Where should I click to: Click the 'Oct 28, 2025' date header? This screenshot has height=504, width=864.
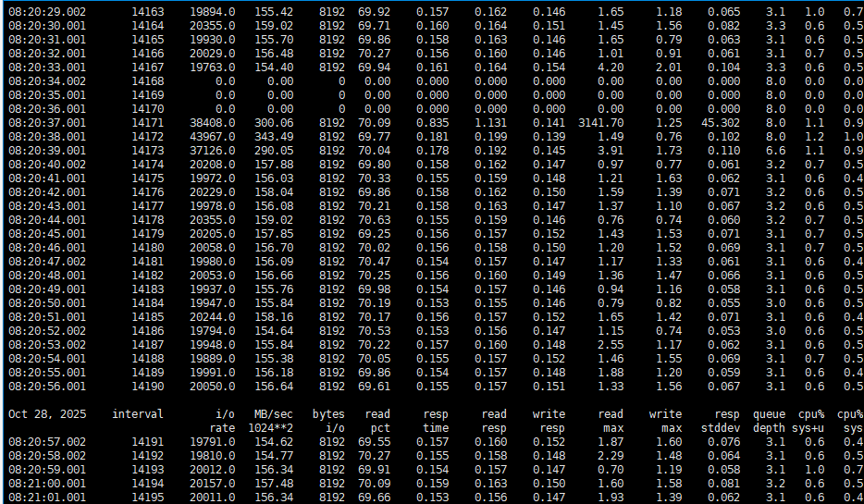coord(46,414)
